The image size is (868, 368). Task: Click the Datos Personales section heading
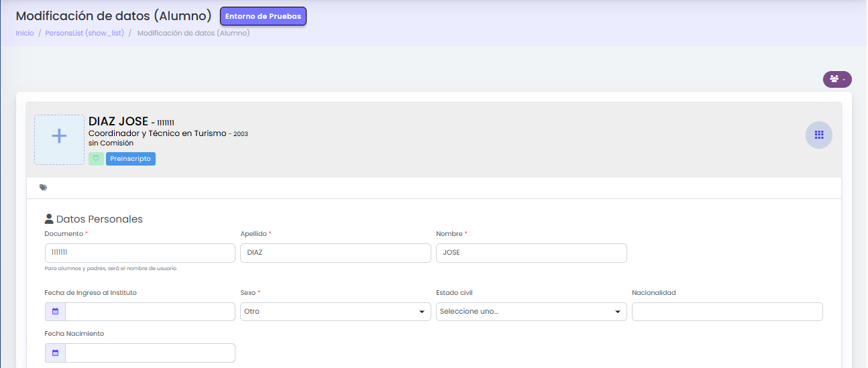pos(99,219)
